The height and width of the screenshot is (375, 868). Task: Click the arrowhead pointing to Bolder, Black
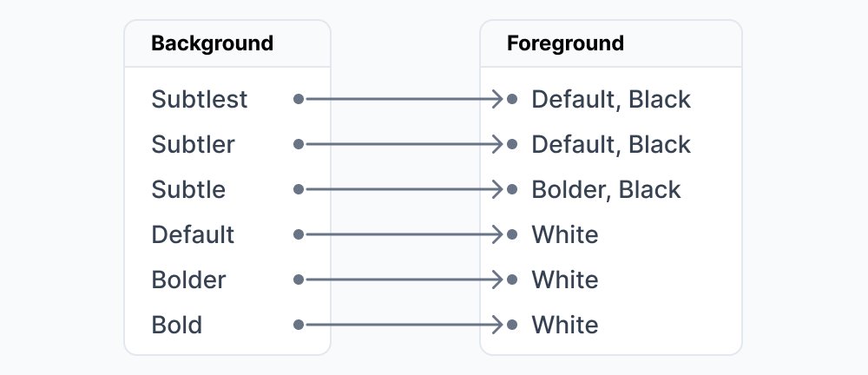(497, 189)
